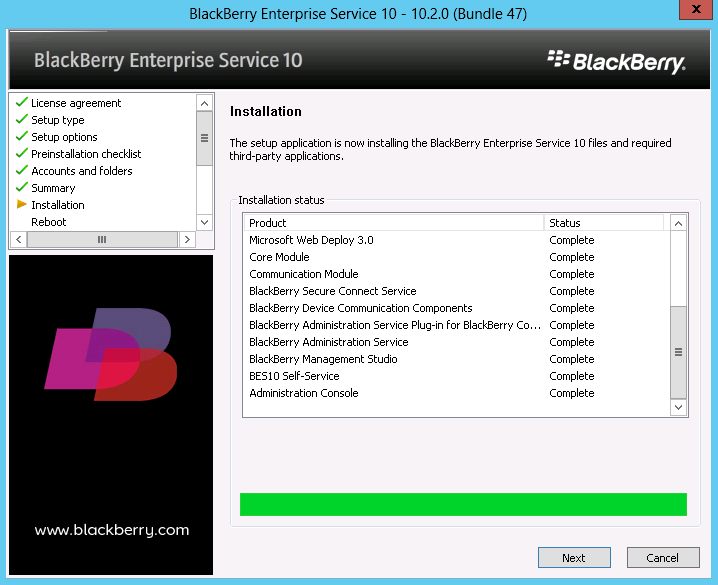The width and height of the screenshot is (718, 585).
Task: Click Setup type green checkmark
Action: 22,119
